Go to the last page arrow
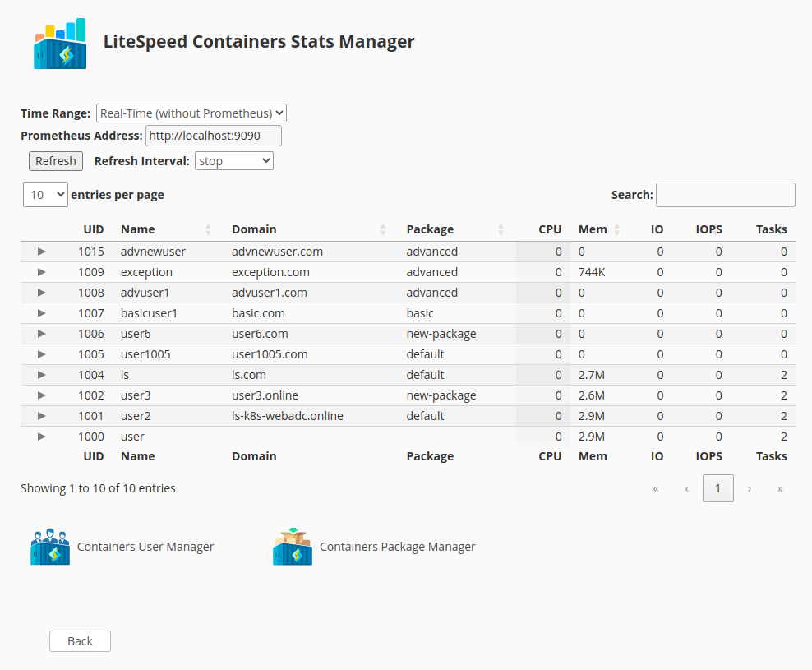This screenshot has width=812, height=670. click(780, 488)
